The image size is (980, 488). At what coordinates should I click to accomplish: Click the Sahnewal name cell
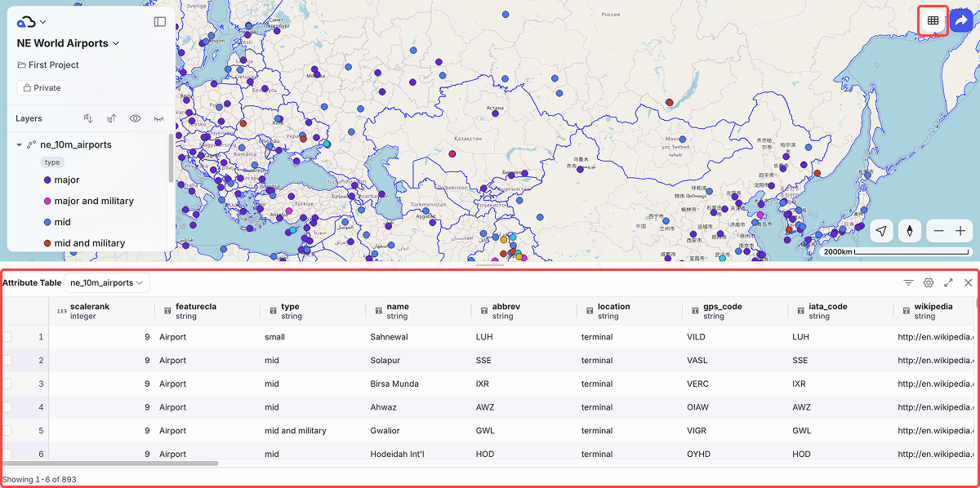coord(418,336)
